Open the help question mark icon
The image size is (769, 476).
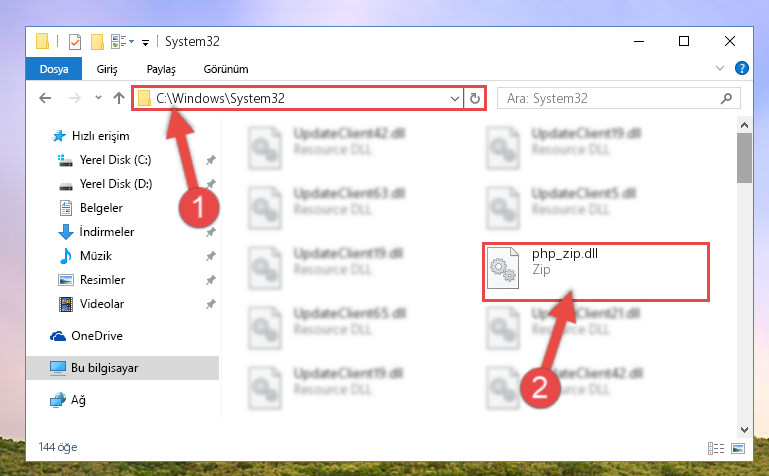click(742, 68)
